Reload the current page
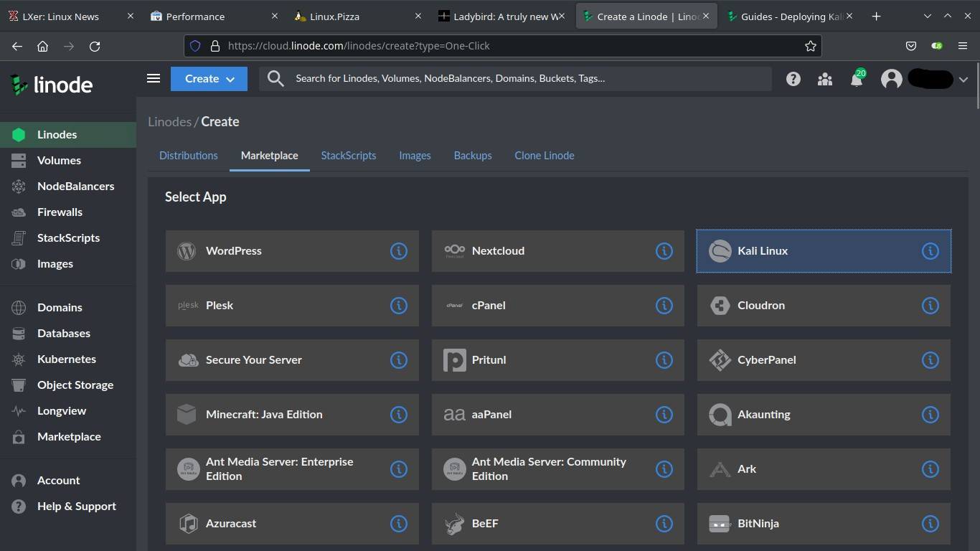This screenshot has height=551, width=980. point(95,46)
